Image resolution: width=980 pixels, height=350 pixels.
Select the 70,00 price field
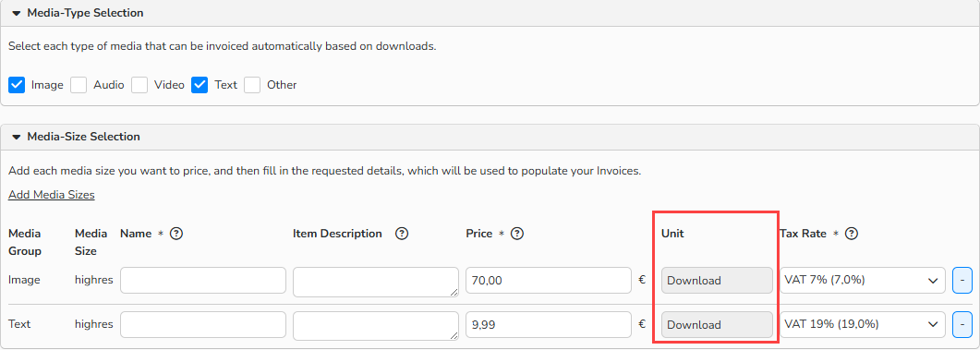point(549,281)
